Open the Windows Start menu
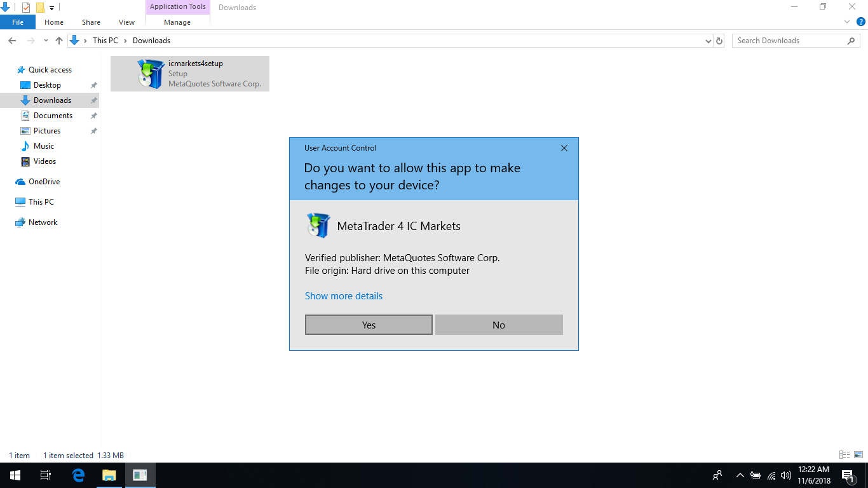Image resolution: width=868 pixels, height=488 pixels. pyautogui.click(x=15, y=475)
